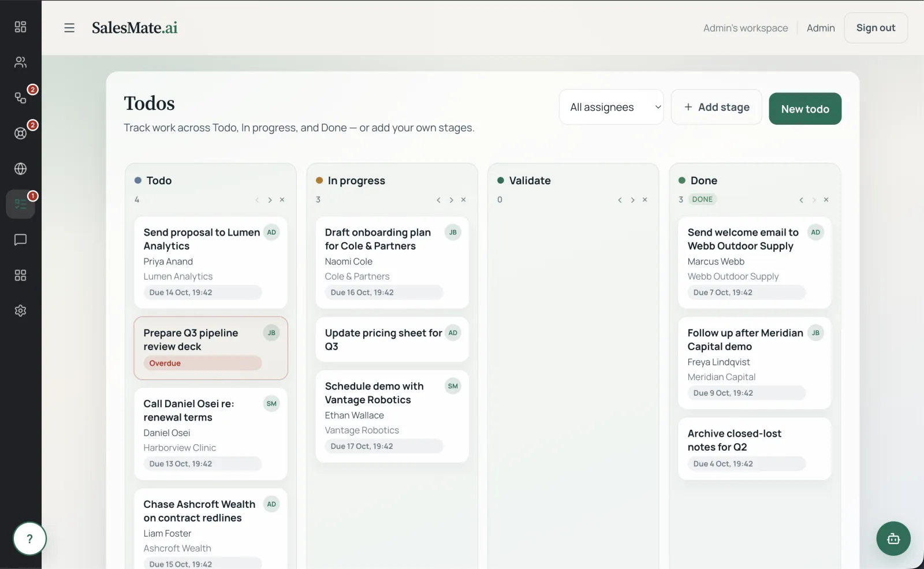Remove the Validate stage with its x
This screenshot has width=924, height=569.
(x=645, y=200)
